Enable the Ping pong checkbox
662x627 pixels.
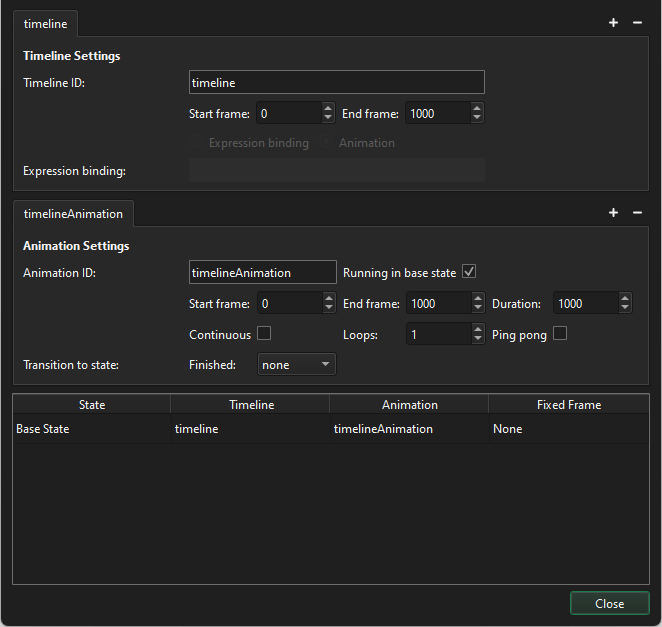click(560, 334)
